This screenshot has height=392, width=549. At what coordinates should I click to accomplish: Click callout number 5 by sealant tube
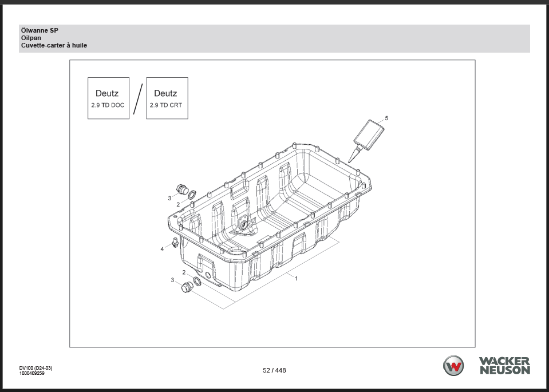tap(386, 118)
